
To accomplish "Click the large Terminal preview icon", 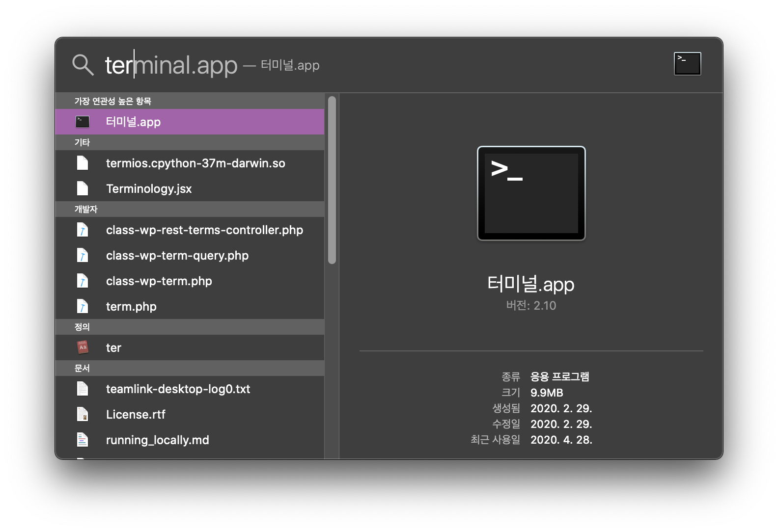I will click(531, 193).
